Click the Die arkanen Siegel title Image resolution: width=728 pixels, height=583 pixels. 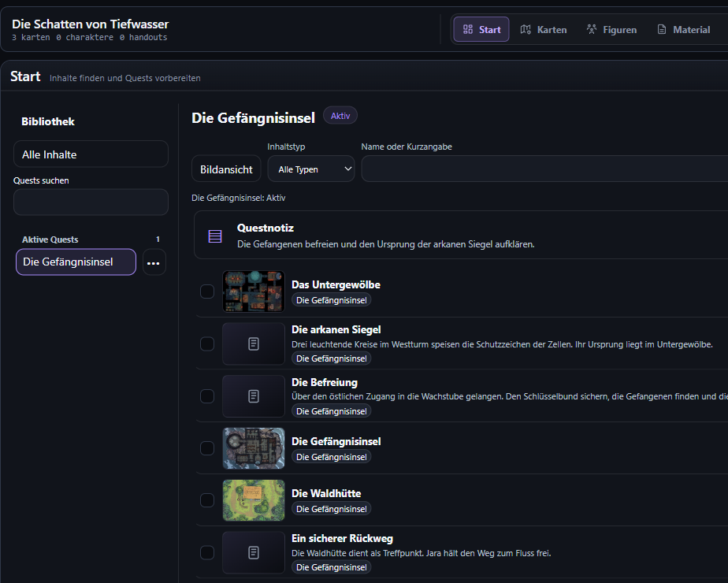pyautogui.click(x=336, y=329)
